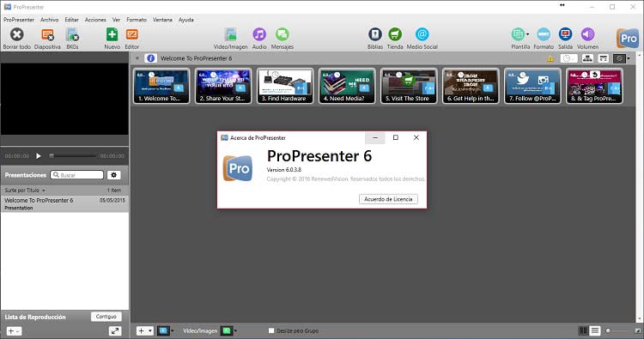
Task: Clear the slide with Diapositiva icon
Action: point(47,34)
